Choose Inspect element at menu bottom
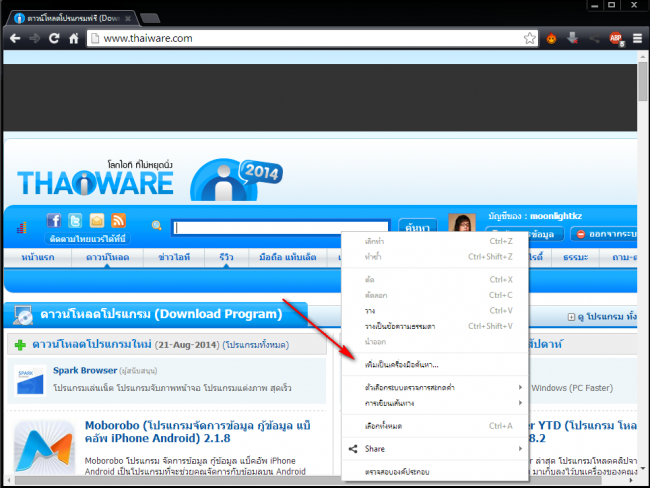 [435, 472]
